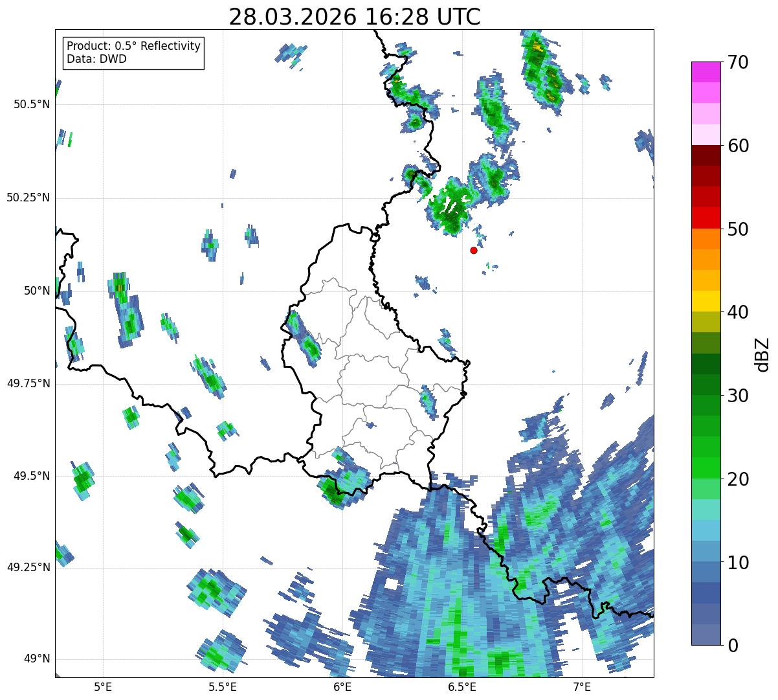This screenshot has height=700, width=778.
Task: Click the "Data: DWD" legend line
Action: (x=96, y=59)
